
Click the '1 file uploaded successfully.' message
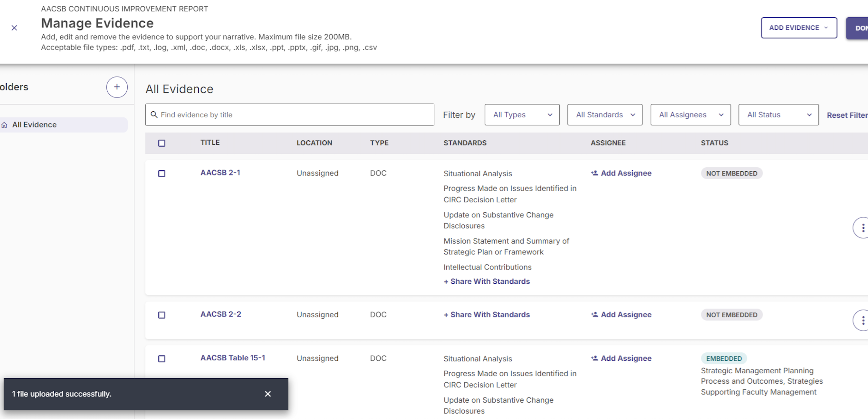(x=62, y=394)
